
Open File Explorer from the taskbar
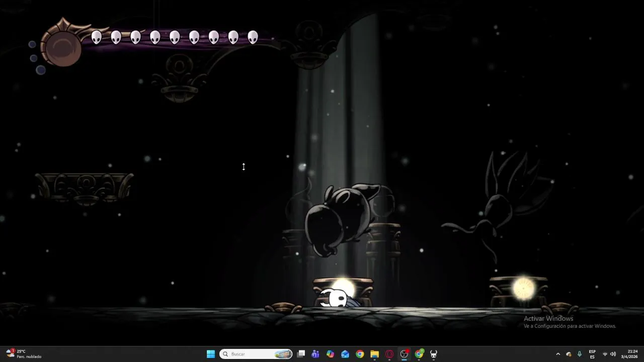(374, 354)
